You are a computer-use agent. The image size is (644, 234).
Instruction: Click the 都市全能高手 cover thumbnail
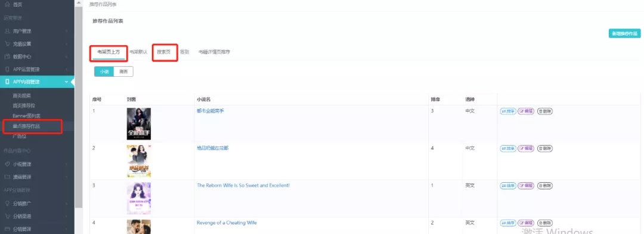[x=139, y=124]
